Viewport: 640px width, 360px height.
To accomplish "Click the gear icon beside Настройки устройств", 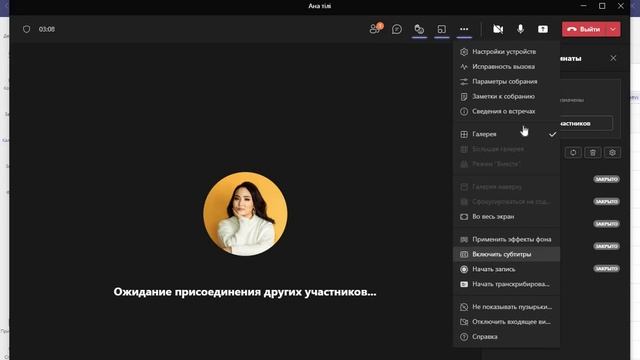I will 464,52.
